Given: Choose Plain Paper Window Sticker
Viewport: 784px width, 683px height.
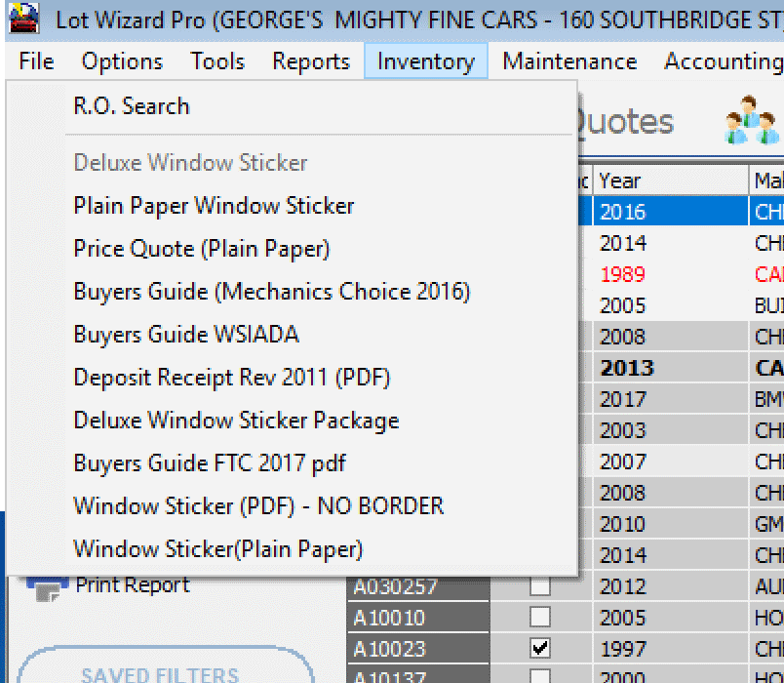Looking at the screenshot, I should (214, 206).
